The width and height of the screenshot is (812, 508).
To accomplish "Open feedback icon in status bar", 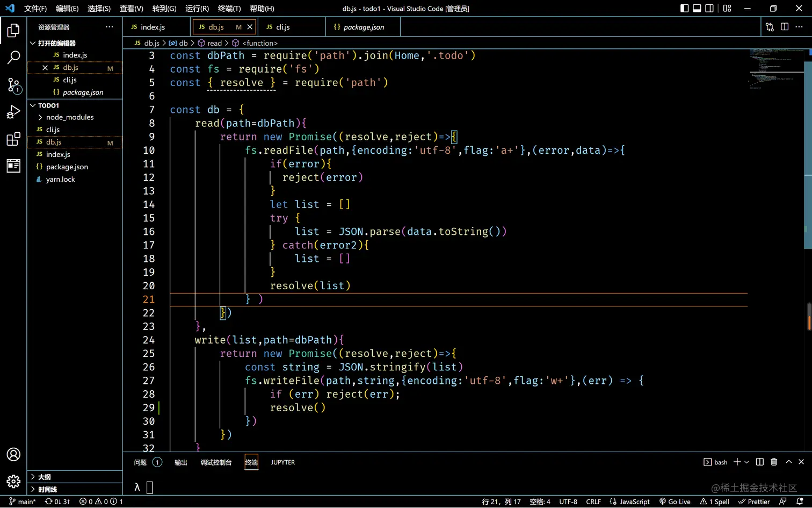I will click(x=783, y=502).
